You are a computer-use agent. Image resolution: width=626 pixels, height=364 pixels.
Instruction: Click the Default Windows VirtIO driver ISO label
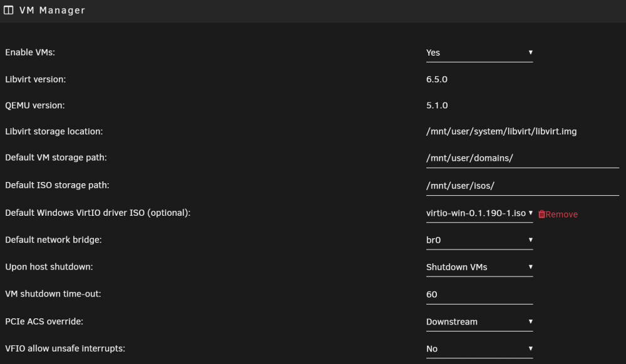98,213
